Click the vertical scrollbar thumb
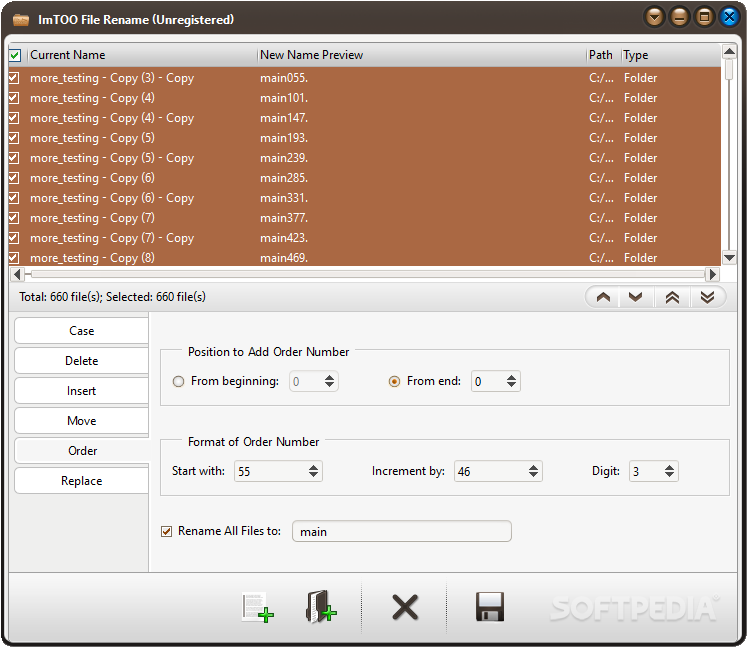Viewport: 747px width, 647px height. tap(729, 69)
